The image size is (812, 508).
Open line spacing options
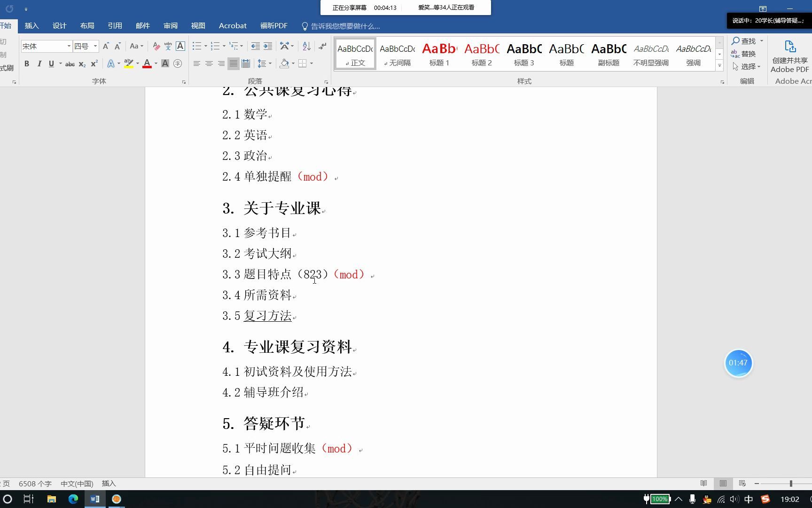(x=262, y=63)
